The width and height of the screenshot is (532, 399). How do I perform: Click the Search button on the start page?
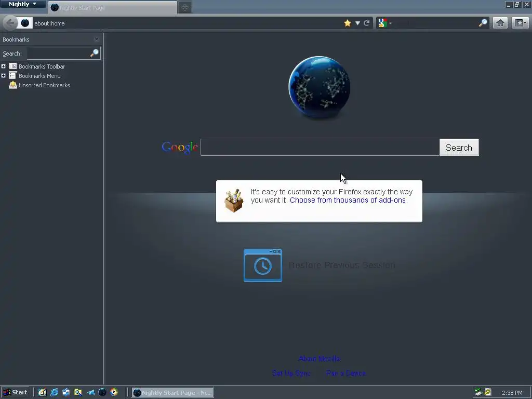pyautogui.click(x=459, y=147)
